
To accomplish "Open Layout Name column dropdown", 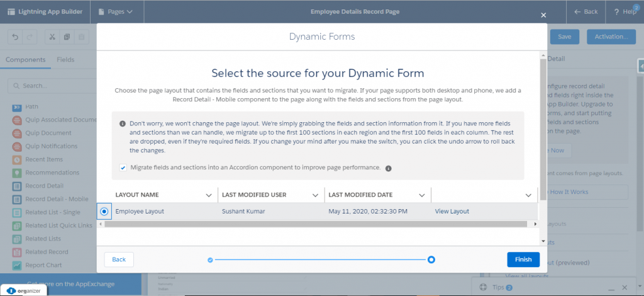I will coord(209,195).
